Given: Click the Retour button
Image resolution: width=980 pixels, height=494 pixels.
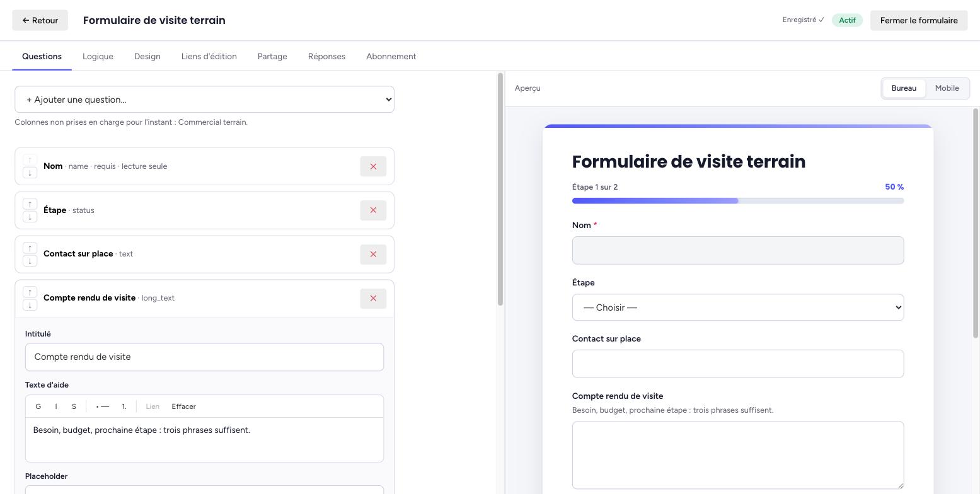Looking at the screenshot, I should pyautogui.click(x=40, y=20).
